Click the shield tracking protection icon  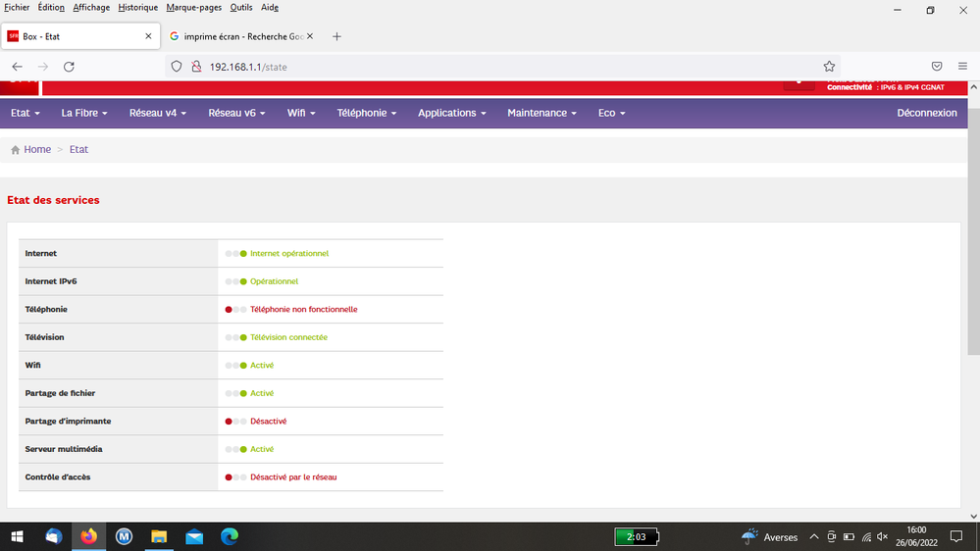pos(177,67)
